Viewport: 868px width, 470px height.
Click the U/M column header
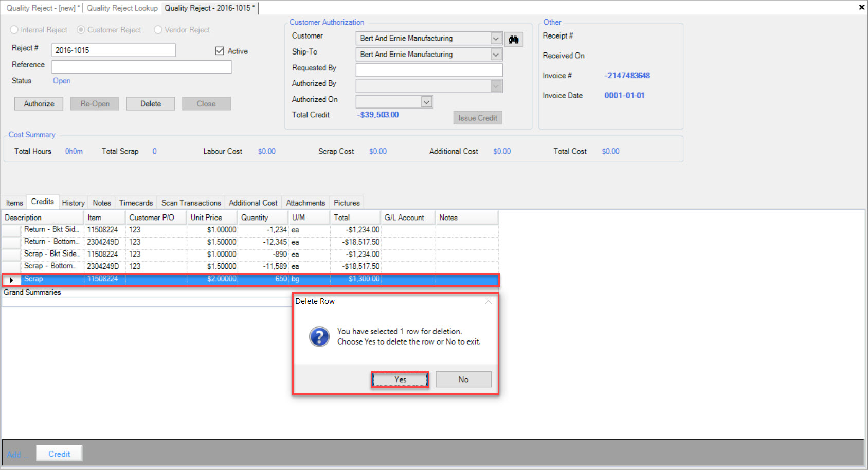point(309,218)
